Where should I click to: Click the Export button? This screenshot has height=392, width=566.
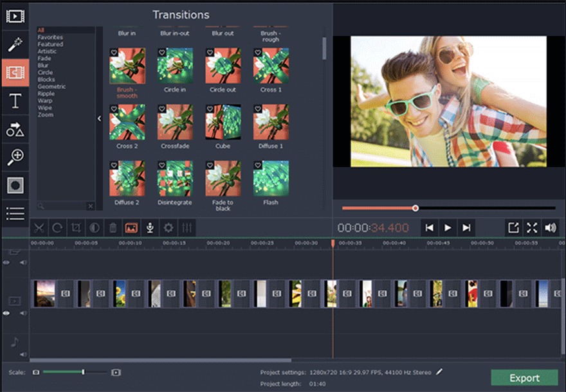click(524, 378)
